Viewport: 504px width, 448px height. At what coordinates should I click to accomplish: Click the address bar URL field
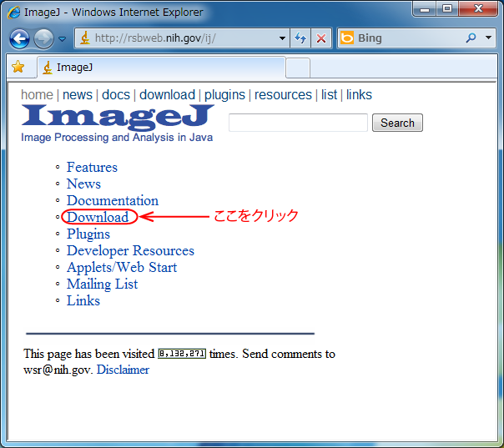coord(184,38)
